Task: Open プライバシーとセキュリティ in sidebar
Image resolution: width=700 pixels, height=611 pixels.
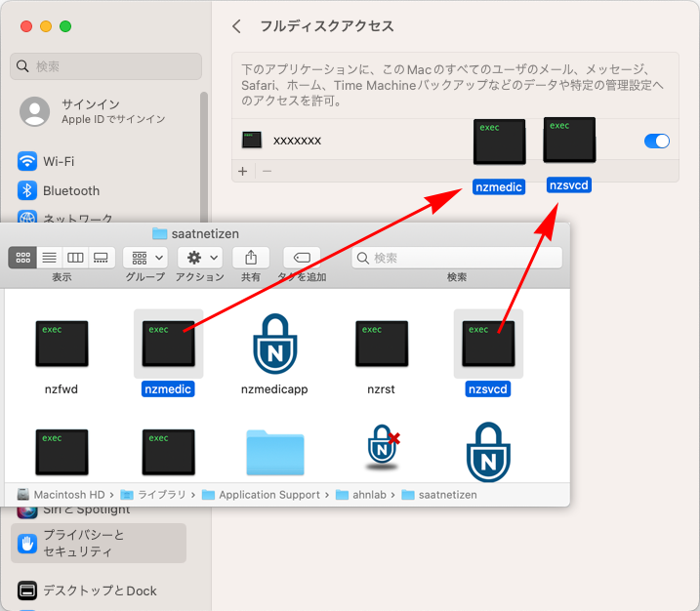Action: click(x=99, y=543)
